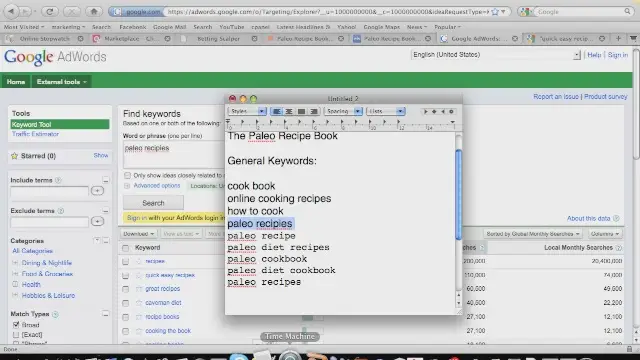This screenshot has height=360, width=640.
Task: Click the Search button under Find keywords
Action: pos(153,203)
